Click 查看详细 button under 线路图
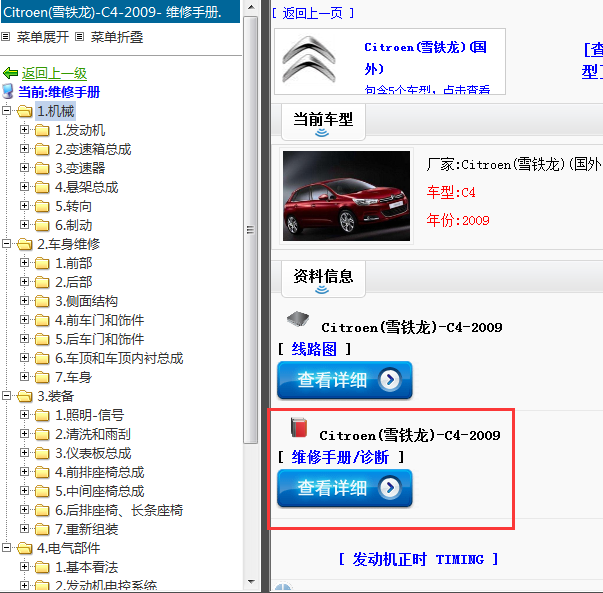This screenshot has height=593, width=603. [345, 380]
